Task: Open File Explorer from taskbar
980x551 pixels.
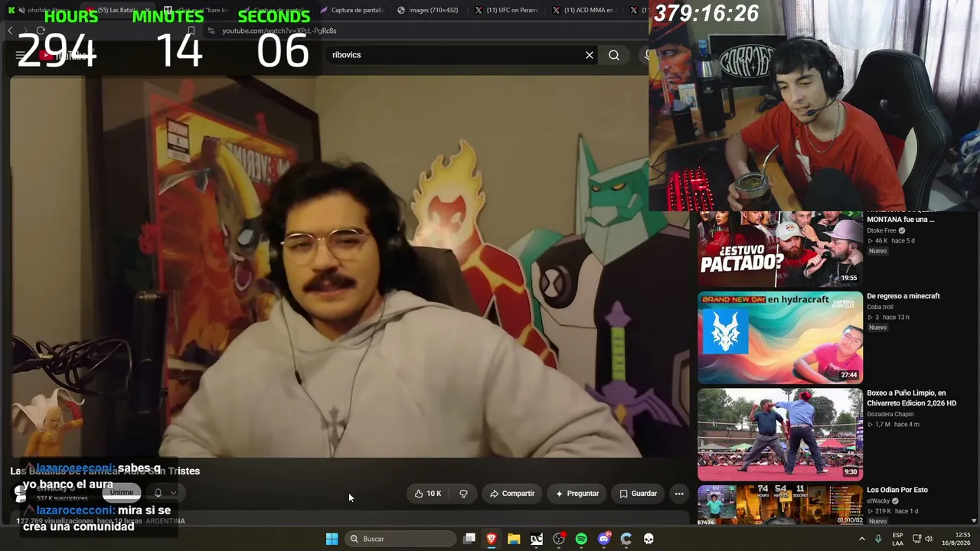Action: point(514,539)
